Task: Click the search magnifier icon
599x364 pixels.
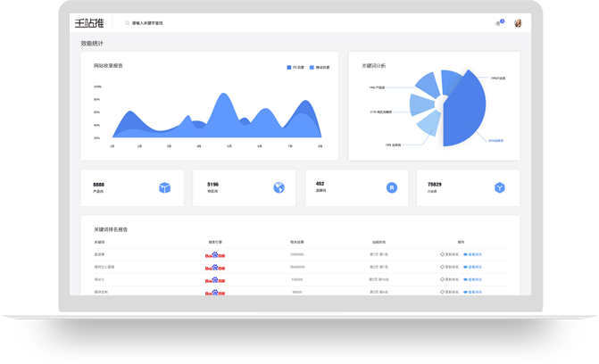Action: [x=128, y=23]
